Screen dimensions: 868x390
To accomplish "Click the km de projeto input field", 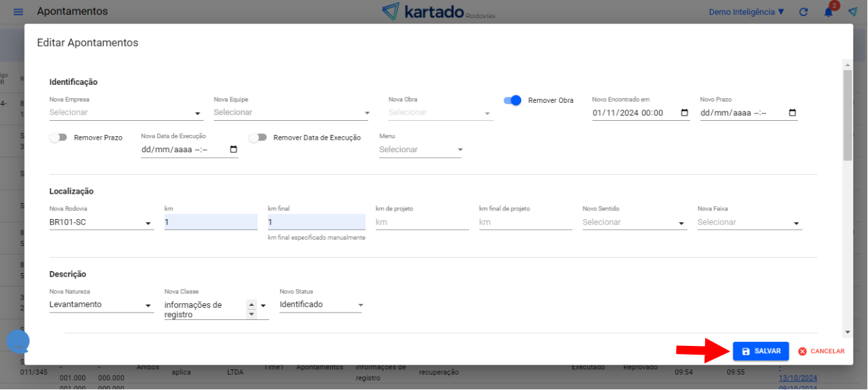I will click(x=422, y=222).
